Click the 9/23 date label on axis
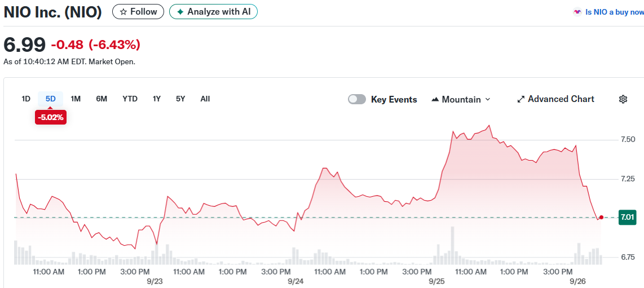Screen dimensions: 644x288 point(156,282)
